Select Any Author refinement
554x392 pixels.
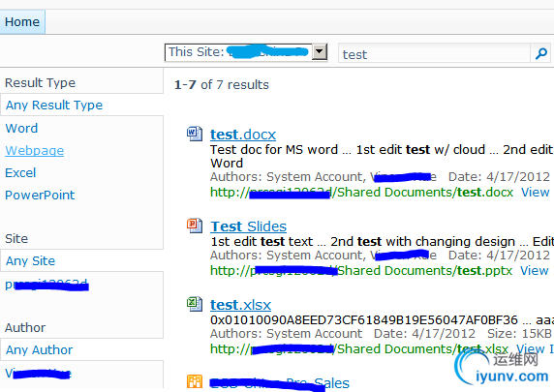coord(39,350)
